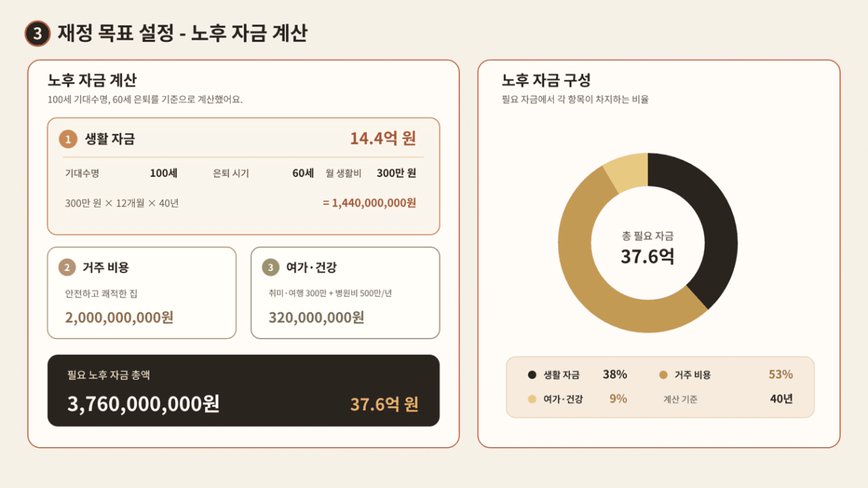Viewport: 868px width, 488px height.
Task: Click the light yellow 여가·건강 legend dot
Action: 532,399
